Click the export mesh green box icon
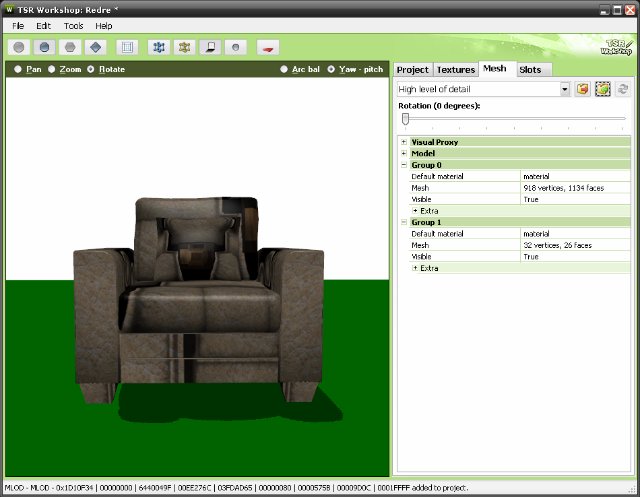The height and width of the screenshot is (497, 640). pyautogui.click(x=603, y=89)
